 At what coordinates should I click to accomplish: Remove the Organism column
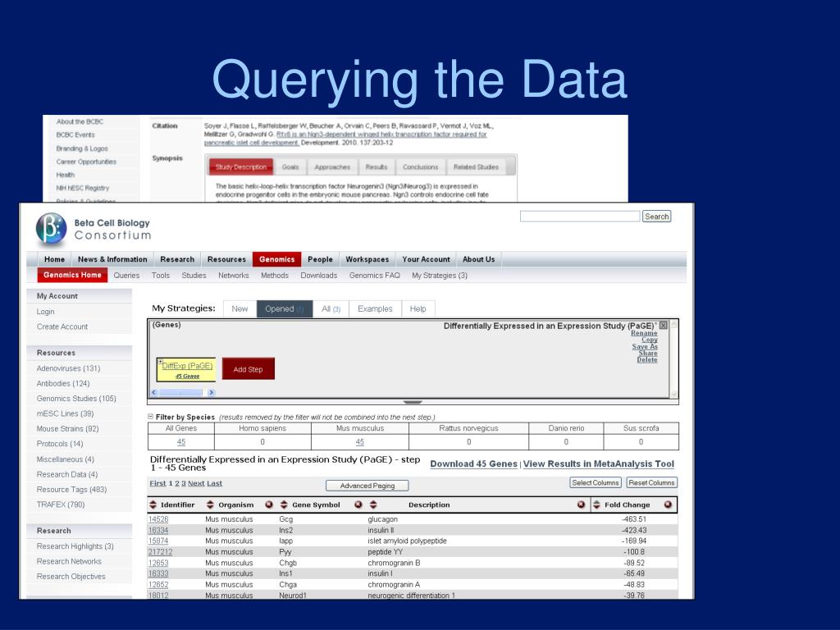coord(269,504)
